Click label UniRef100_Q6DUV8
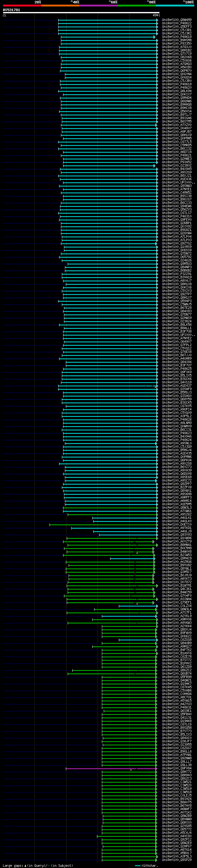 [x=177, y=474]
